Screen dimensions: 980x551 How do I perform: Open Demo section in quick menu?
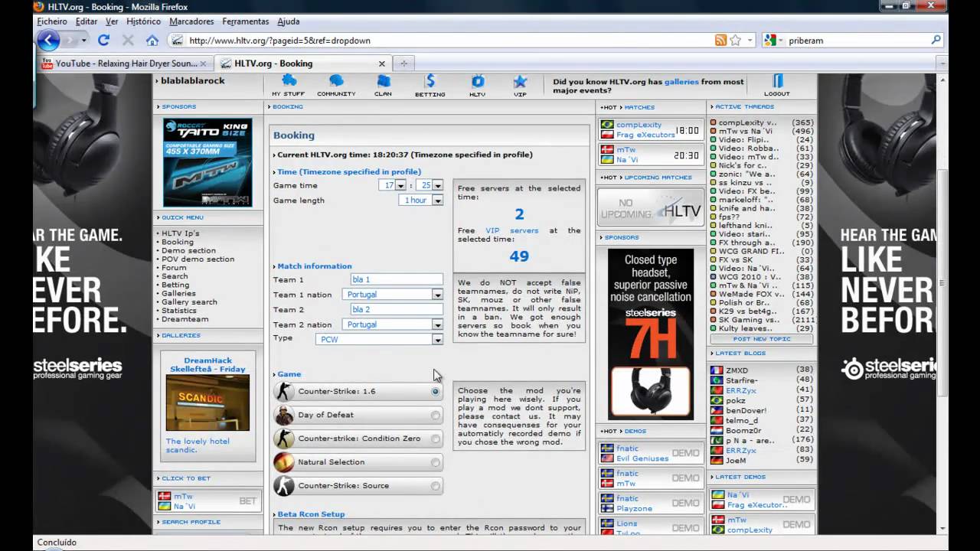[x=188, y=250]
